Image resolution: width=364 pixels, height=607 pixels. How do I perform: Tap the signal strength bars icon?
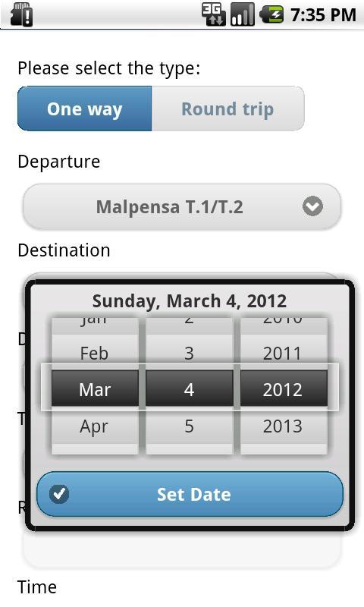tap(243, 14)
